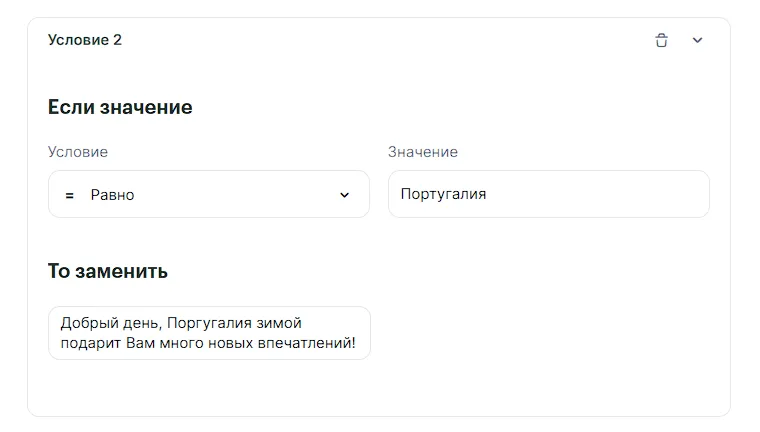Viewport: 760px width, 432px height.
Task: Collapse the Условие 2 card chevron
Action: pyautogui.click(x=698, y=41)
